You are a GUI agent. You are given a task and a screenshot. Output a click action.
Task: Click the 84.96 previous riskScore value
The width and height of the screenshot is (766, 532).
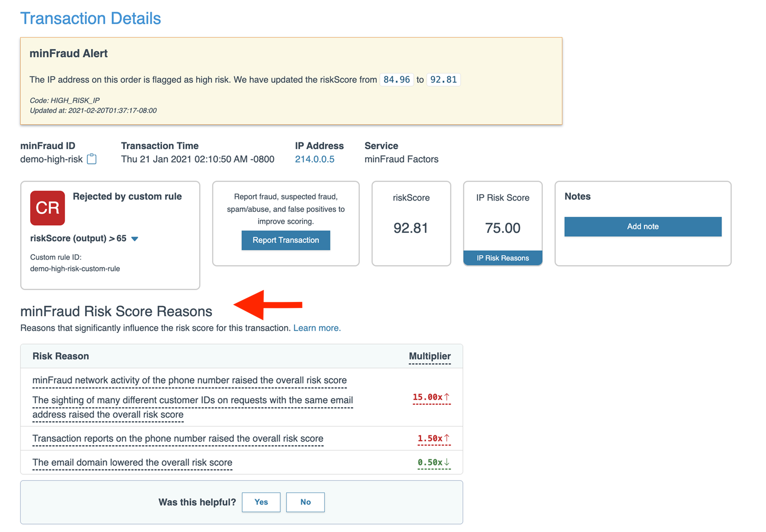396,80
